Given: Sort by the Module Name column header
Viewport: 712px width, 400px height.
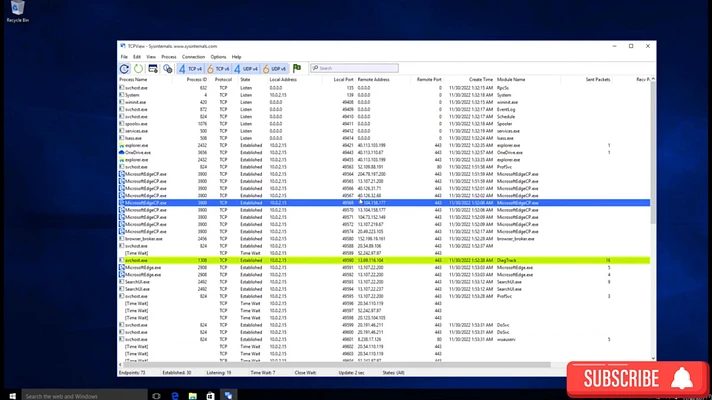Looking at the screenshot, I should click(511, 79).
